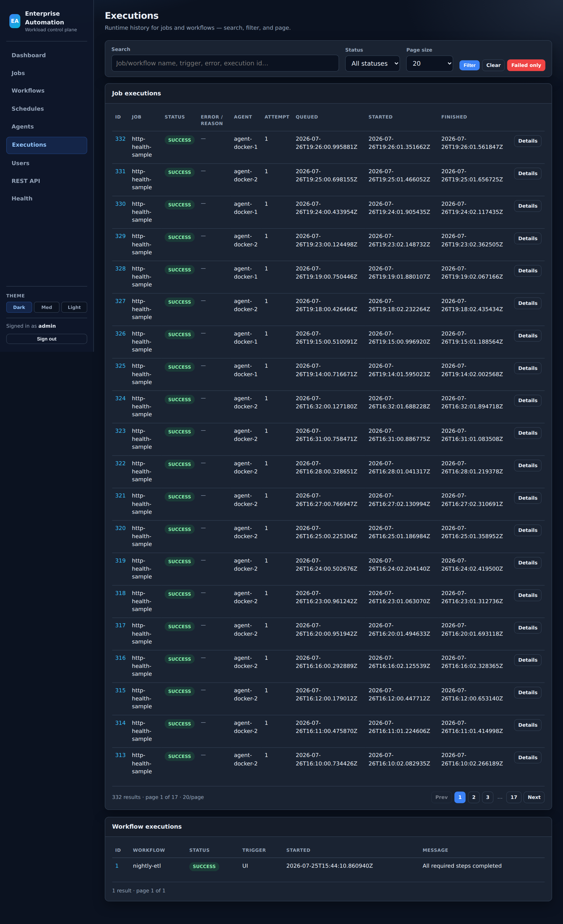Sign out of admin account
The image size is (563, 924).
tap(47, 339)
